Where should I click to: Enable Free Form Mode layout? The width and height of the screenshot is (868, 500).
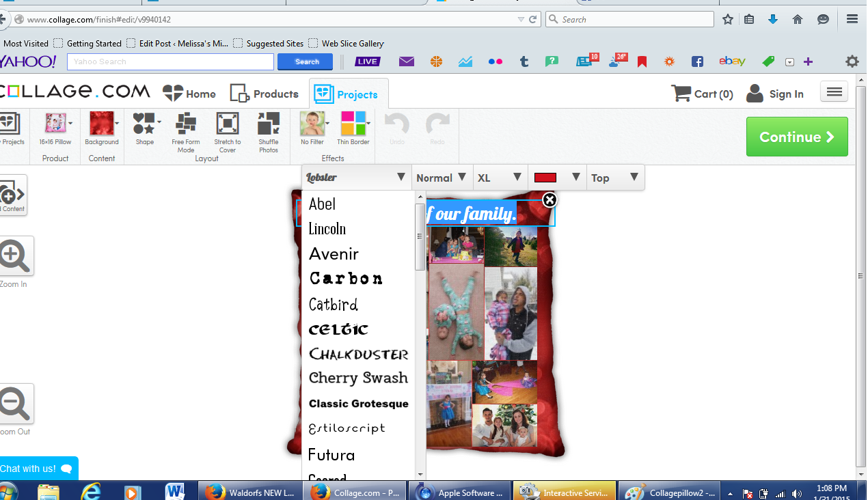pyautogui.click(x=186, y=125)
